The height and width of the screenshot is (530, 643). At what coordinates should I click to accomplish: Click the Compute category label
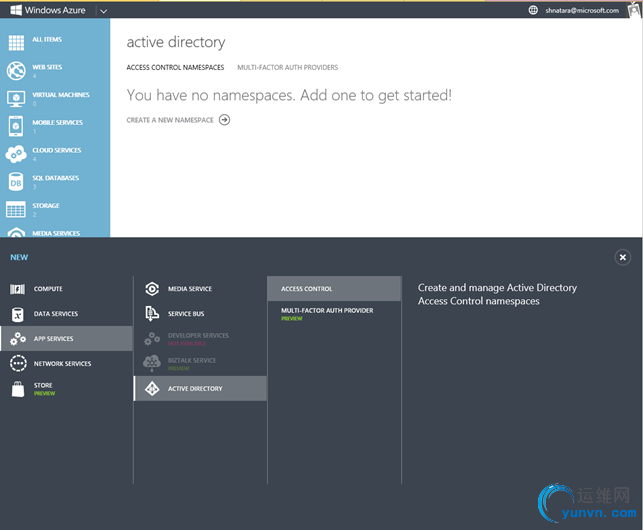(x=48, y=289)
